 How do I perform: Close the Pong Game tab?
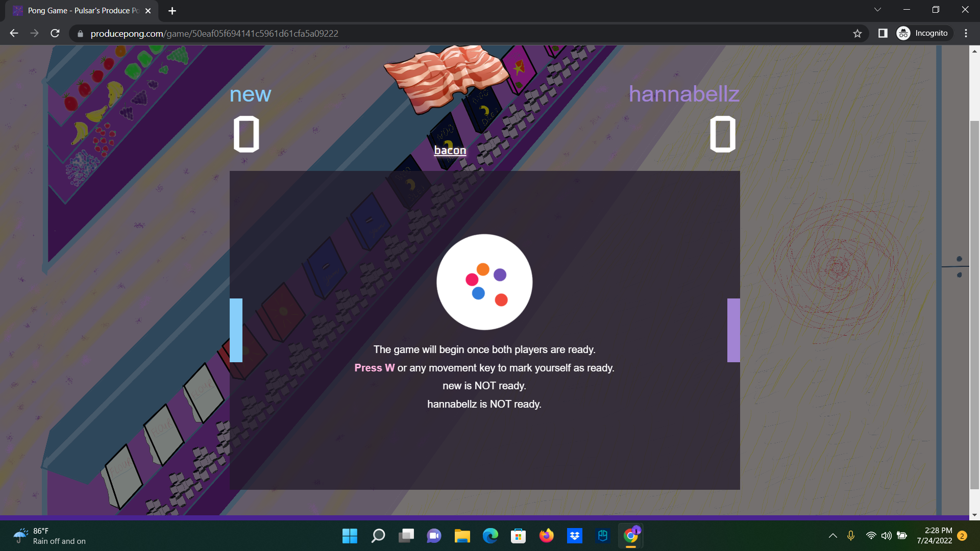[148, 11]
